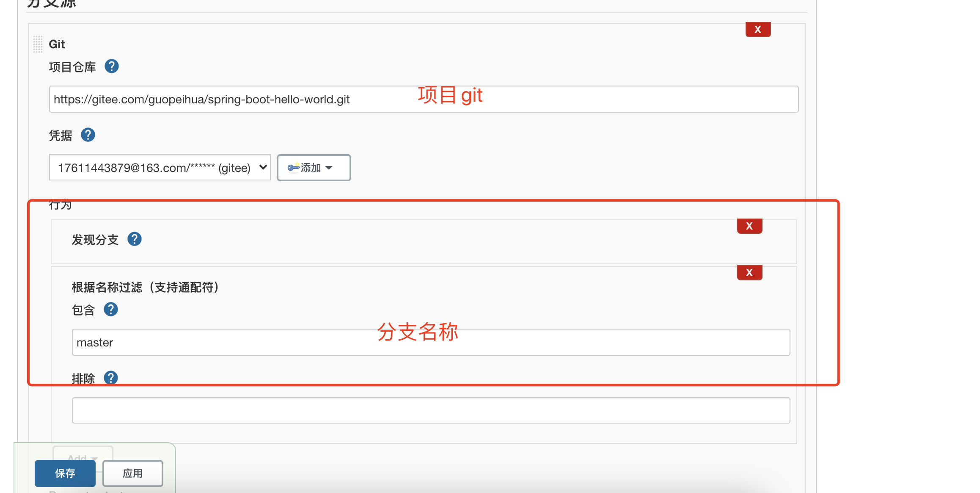Click the 发现分支 label text
Screen dimensions: 980x493
(95, 240)
